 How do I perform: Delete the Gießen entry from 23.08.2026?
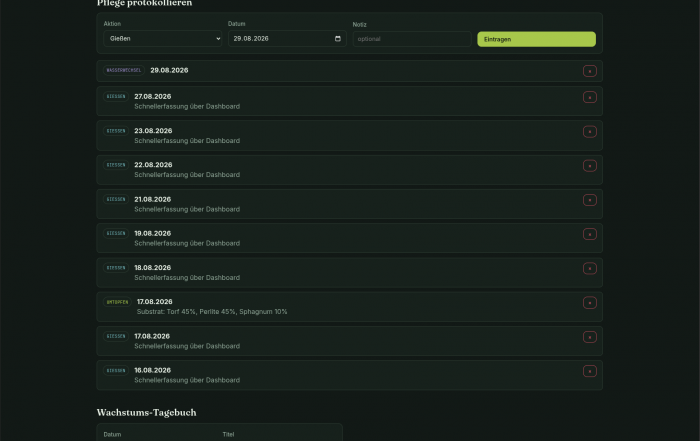click(x=589, y=132)
